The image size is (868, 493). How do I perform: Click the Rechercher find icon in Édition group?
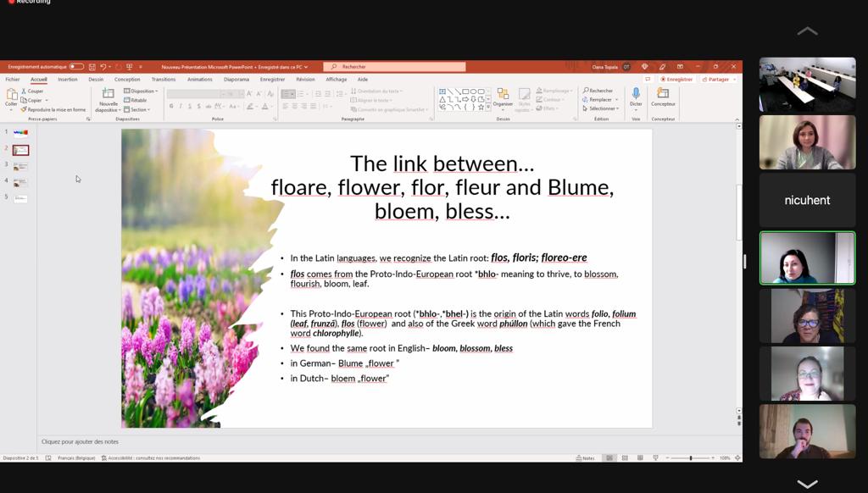pyautogui.click(x=598, y=91)
